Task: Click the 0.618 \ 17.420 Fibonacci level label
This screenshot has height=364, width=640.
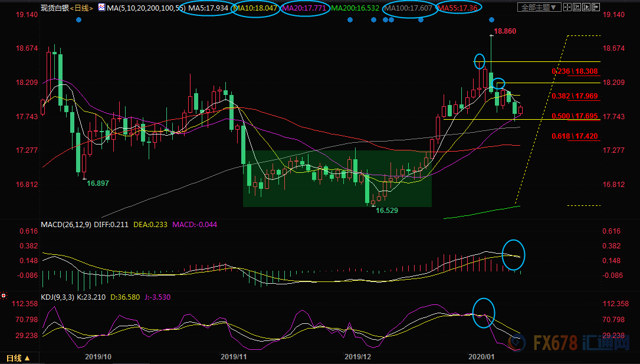Action: pos(575,136)
